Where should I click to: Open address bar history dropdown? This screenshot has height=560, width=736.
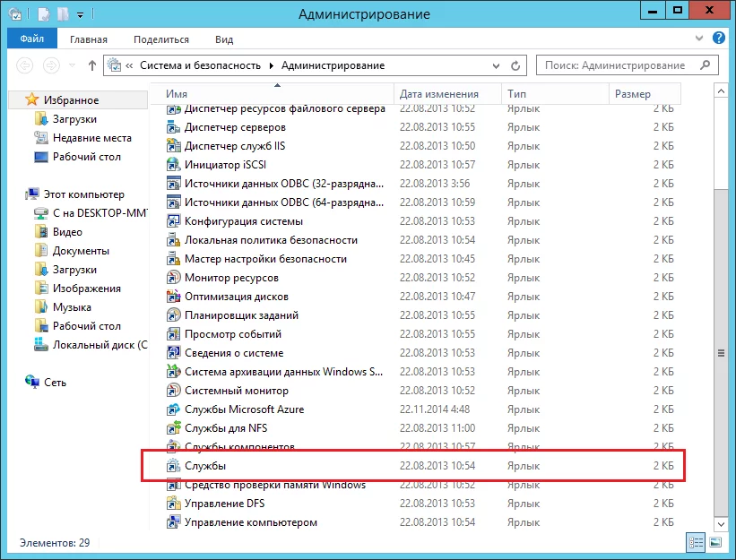tap(496, 65)
